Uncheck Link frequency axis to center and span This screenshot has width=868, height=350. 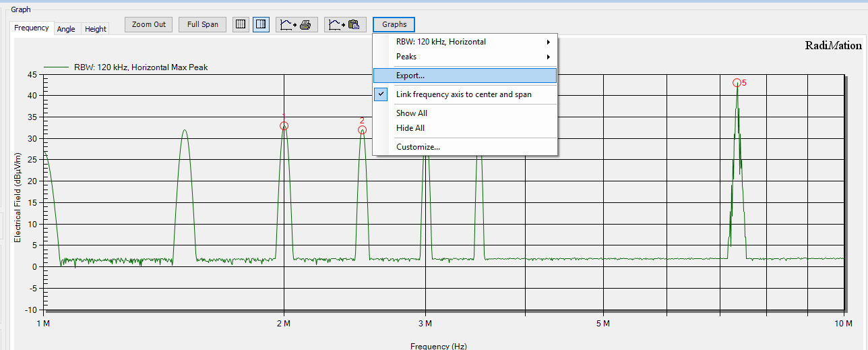click(464, 94)
